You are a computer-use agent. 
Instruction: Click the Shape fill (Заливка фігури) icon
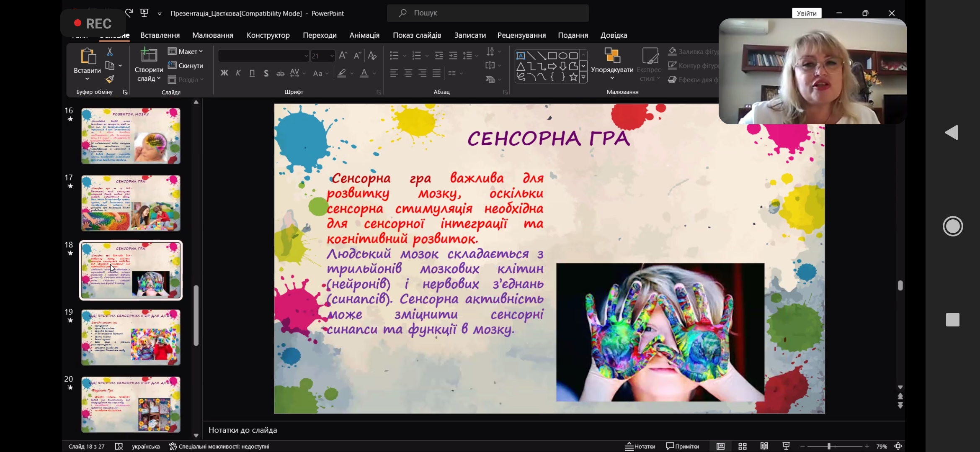point(672,51)
